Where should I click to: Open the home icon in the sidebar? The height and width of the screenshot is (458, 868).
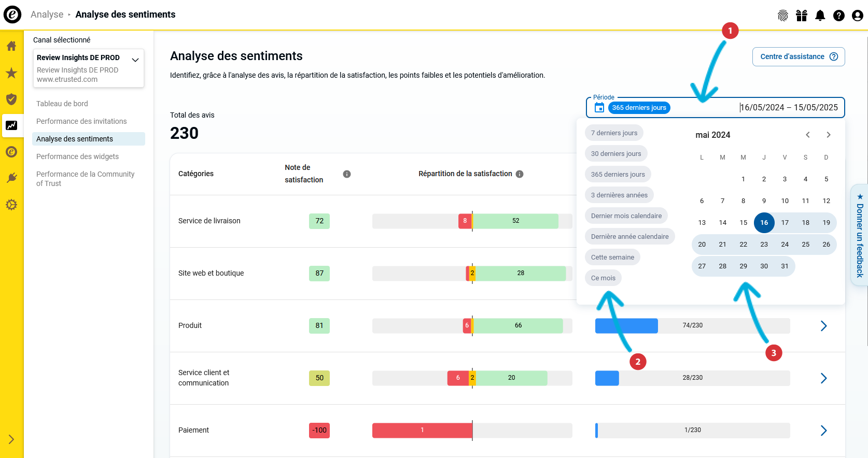coord(11,46)
